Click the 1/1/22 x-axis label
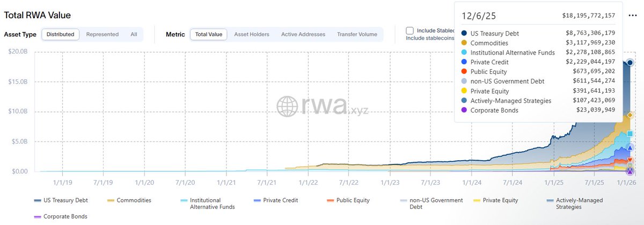 coord(308,182)
